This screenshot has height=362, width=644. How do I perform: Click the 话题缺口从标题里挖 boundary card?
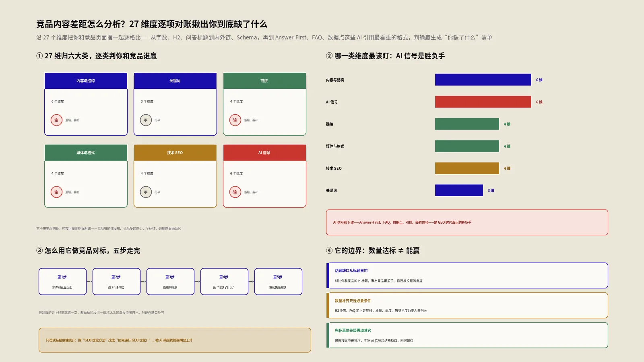click(x=467, y=276)
